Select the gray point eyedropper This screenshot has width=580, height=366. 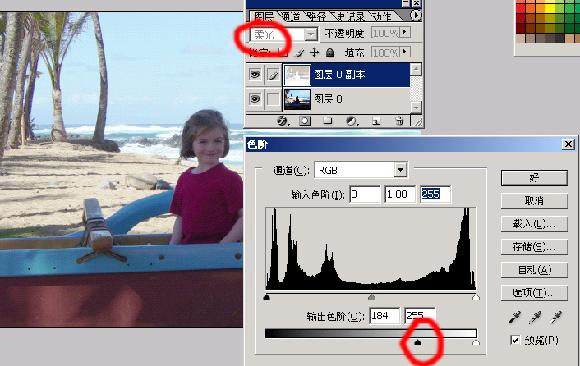(535, 317)
